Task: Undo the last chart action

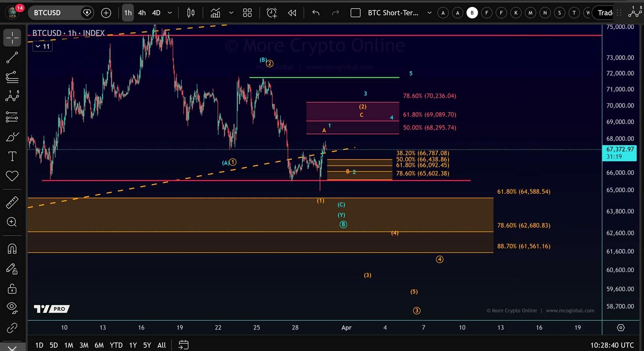Action: [x=316, y=13]
